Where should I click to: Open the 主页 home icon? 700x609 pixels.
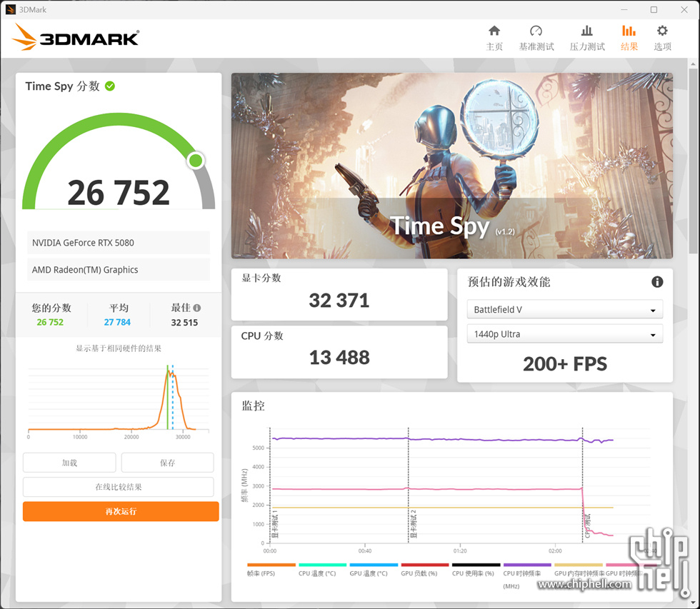(494, 31)
